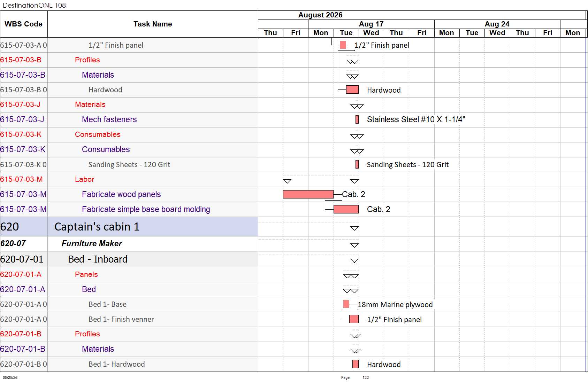
Task: Click the 18mm Marine plywood task bar
Action: point(346,304)
